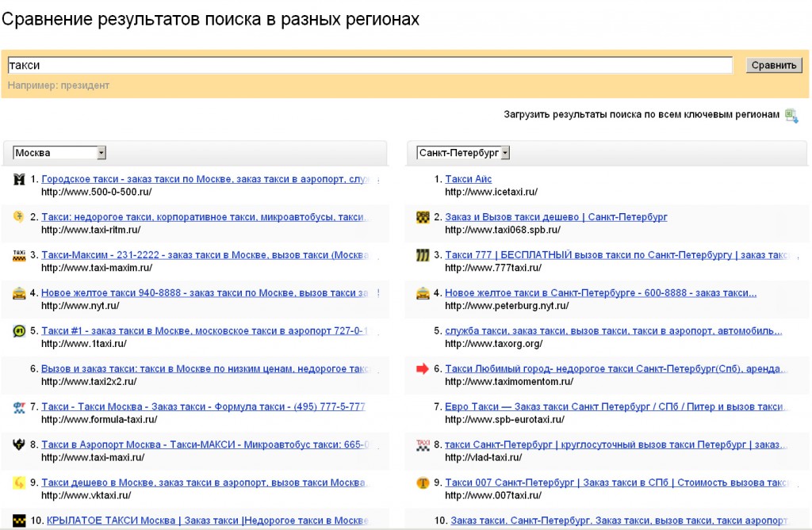Click URL text http://www.taxi2x2.ru/
Viewport: 812px width, 530px height.
pos(89,381)
